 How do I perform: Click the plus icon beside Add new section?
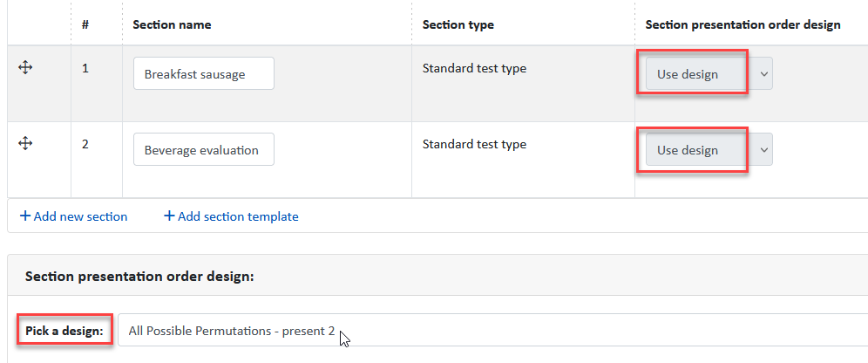click(x=25, y=216)
